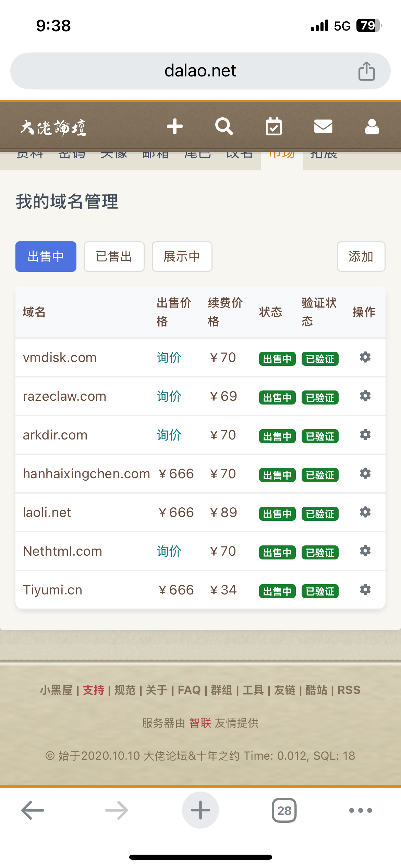Open gear settings for laoli.net
This screenshot has width=401, height=868.
365,512
